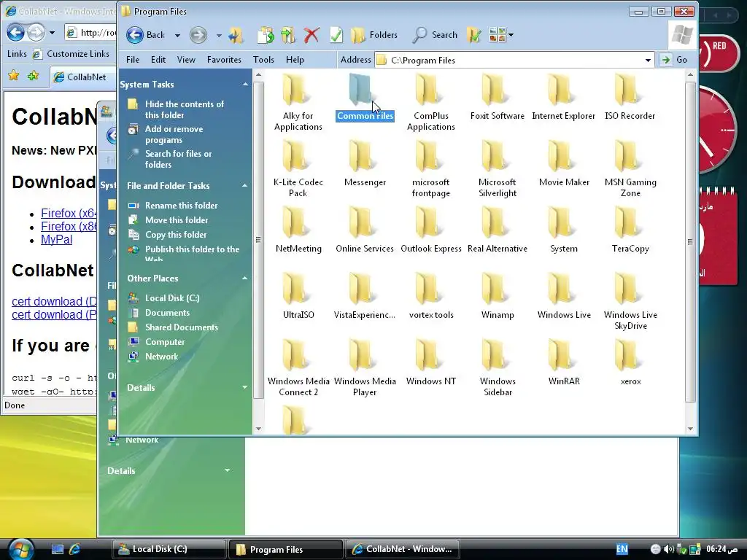Image resolution: width=747 pixels, height=560 pixels.
Task: Click the red Delete icon in toolbar
Action: click(311, 35)
